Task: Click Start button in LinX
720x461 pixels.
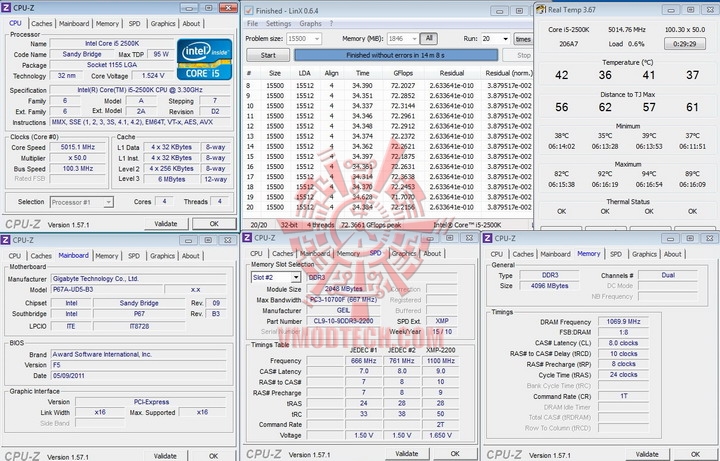Action: point(268,55)
